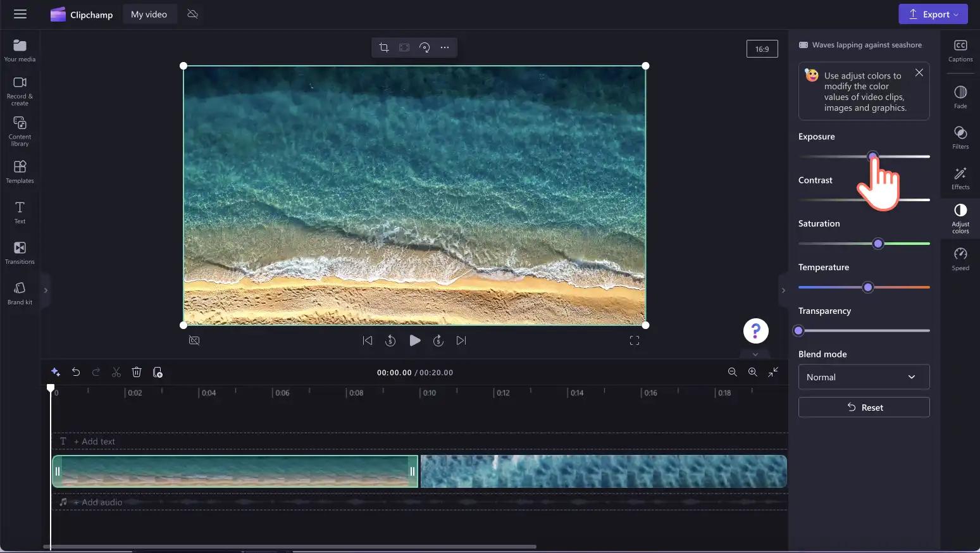980x553 pixels.
Task: Zoom in on the timeline
Action: click(x=753, y=372)
